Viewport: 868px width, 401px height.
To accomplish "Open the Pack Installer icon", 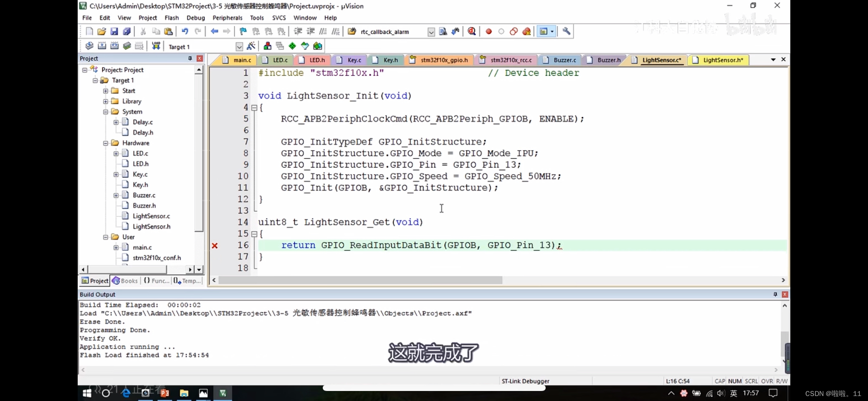I will coord(318,46).
